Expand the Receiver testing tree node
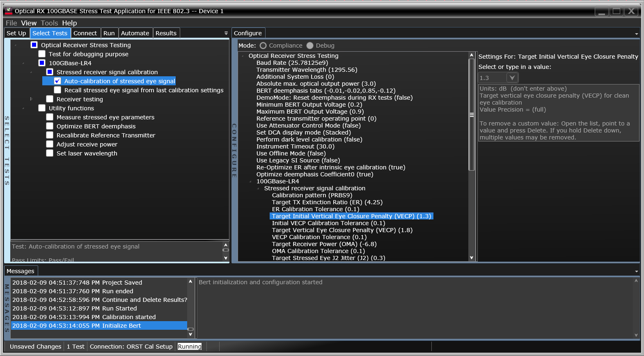The width and height of the screenshot is (644, 356). tap(31, 99)
